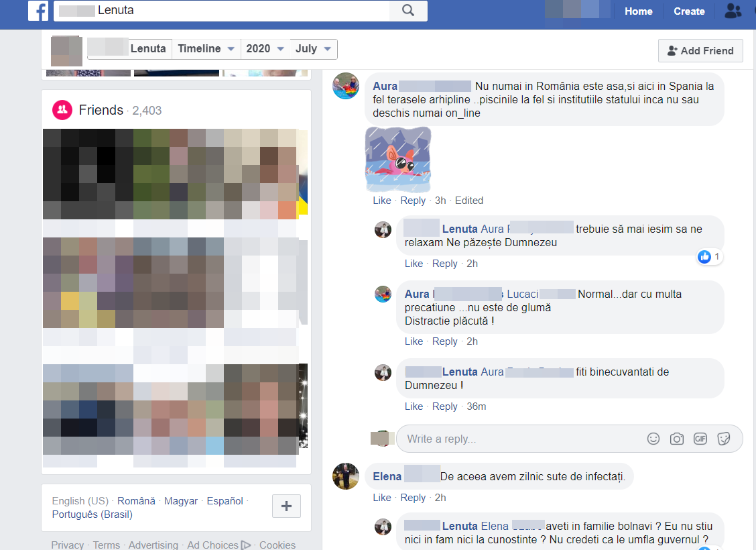Click in the Facebook search field
Viewport: 756px width, 550px height.
[222, 10]
